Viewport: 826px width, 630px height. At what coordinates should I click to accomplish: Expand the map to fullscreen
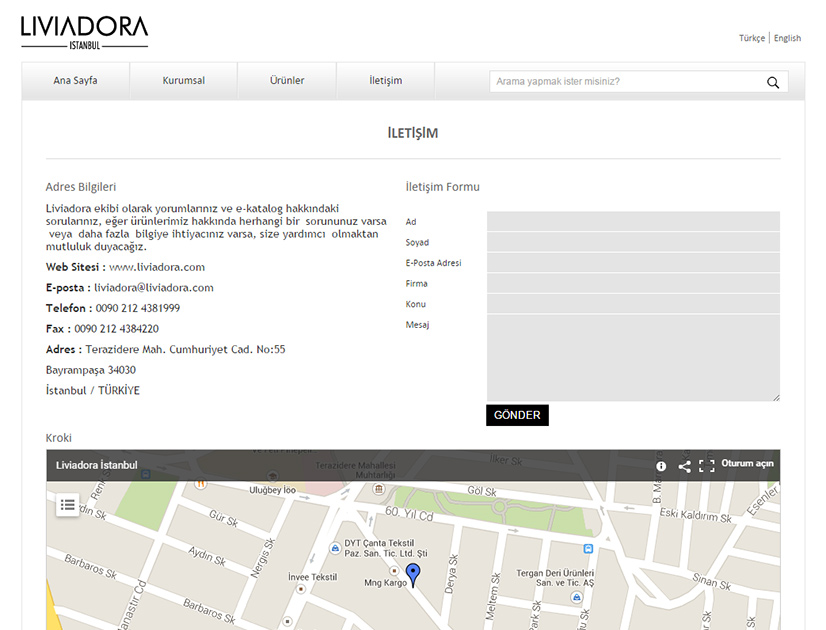[x=707, y=466]
